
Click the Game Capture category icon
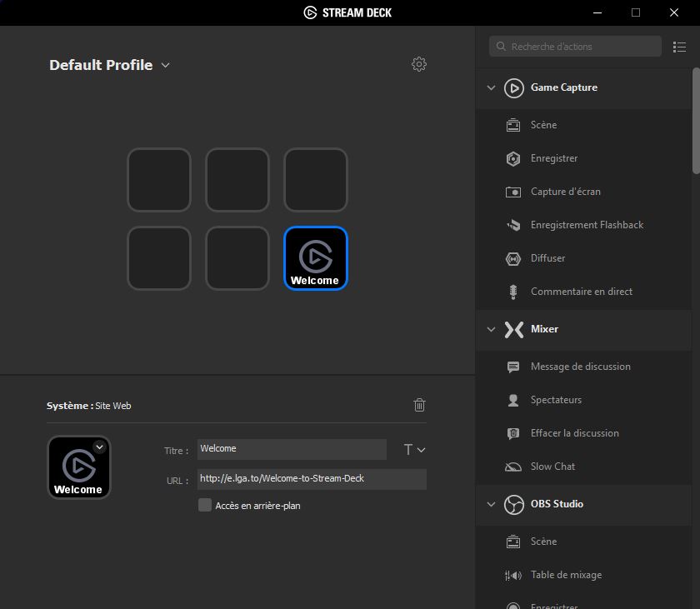(x=514, y=87)
